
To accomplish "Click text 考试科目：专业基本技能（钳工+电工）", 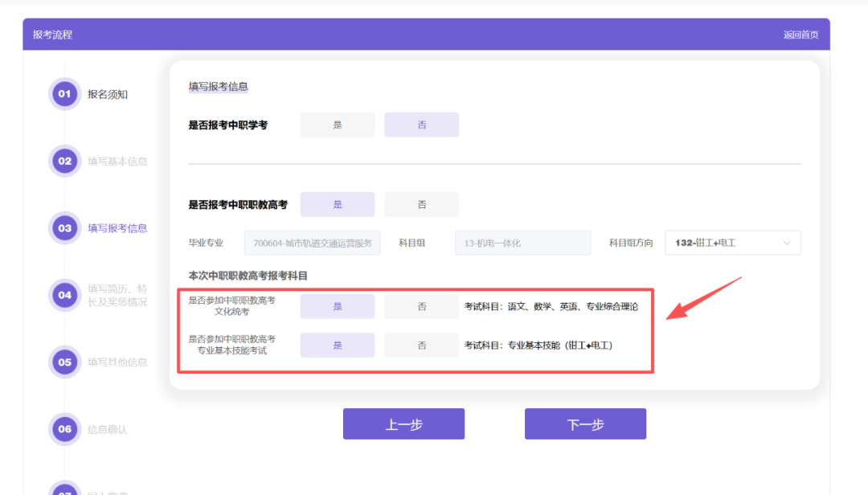I will pyautogui.click(x=538, y=345).
